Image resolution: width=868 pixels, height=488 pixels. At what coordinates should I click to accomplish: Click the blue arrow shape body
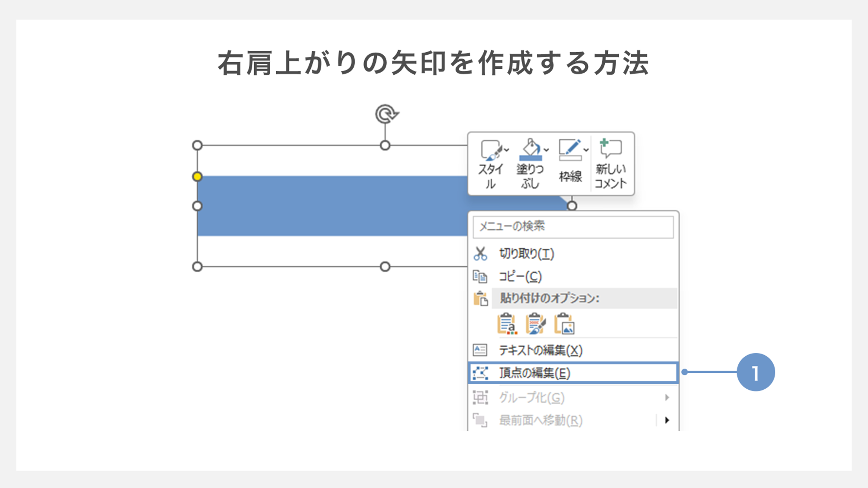click(332, 206)
